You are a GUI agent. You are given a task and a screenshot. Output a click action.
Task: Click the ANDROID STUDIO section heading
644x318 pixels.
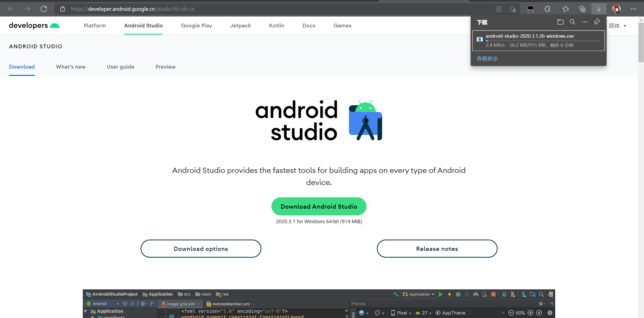coord(35,46)
